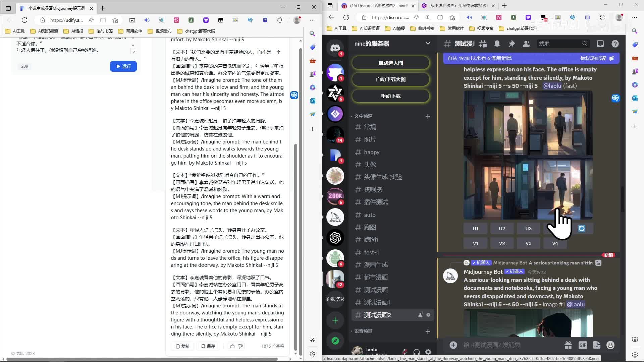Collapse the 文字频道 channel category
Screen dimensions: 644x362
point(363,116)
